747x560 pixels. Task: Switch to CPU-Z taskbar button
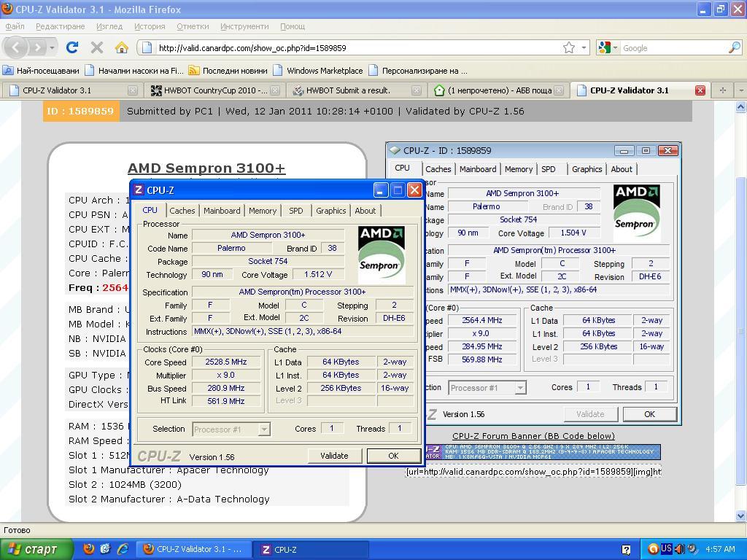[309, 549]
